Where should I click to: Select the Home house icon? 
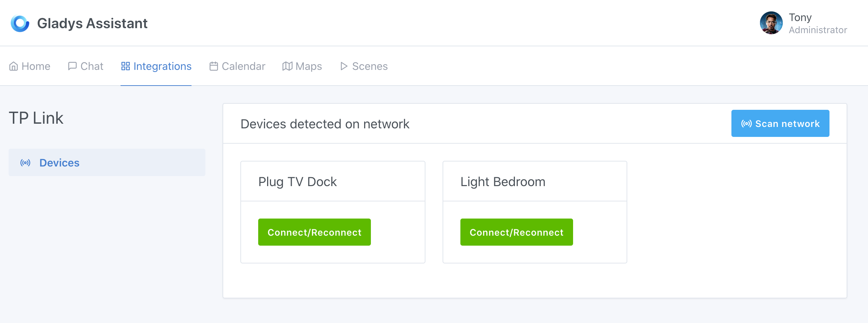14,66
